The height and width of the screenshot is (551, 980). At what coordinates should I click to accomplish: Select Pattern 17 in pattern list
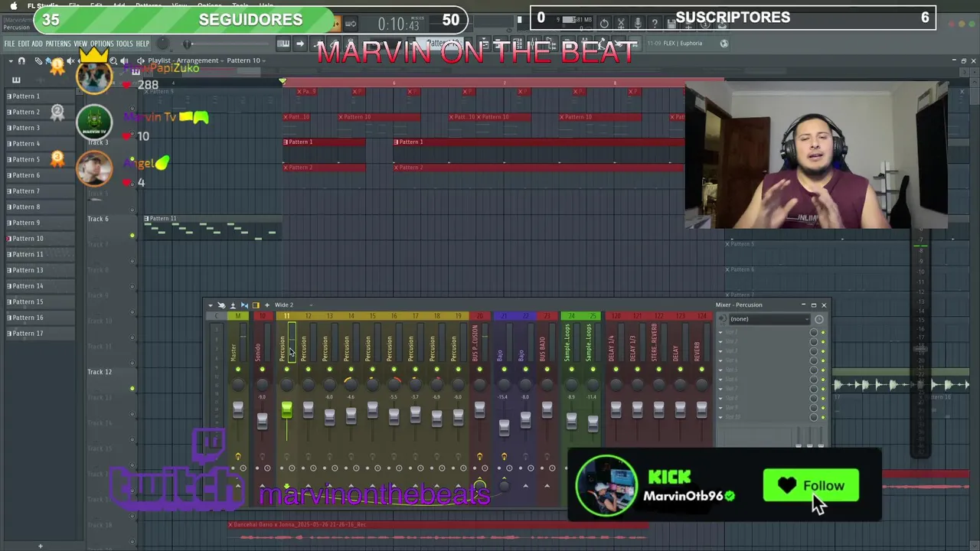point(39,334)
